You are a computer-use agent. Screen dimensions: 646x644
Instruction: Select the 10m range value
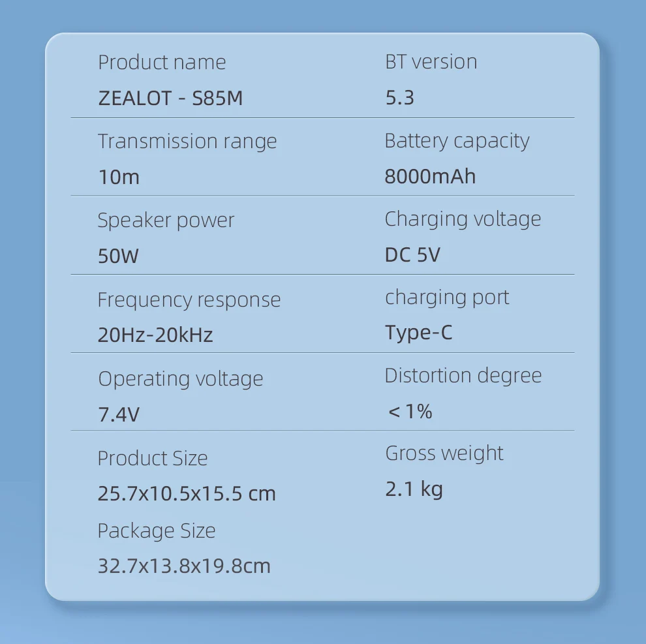(119, 177)
